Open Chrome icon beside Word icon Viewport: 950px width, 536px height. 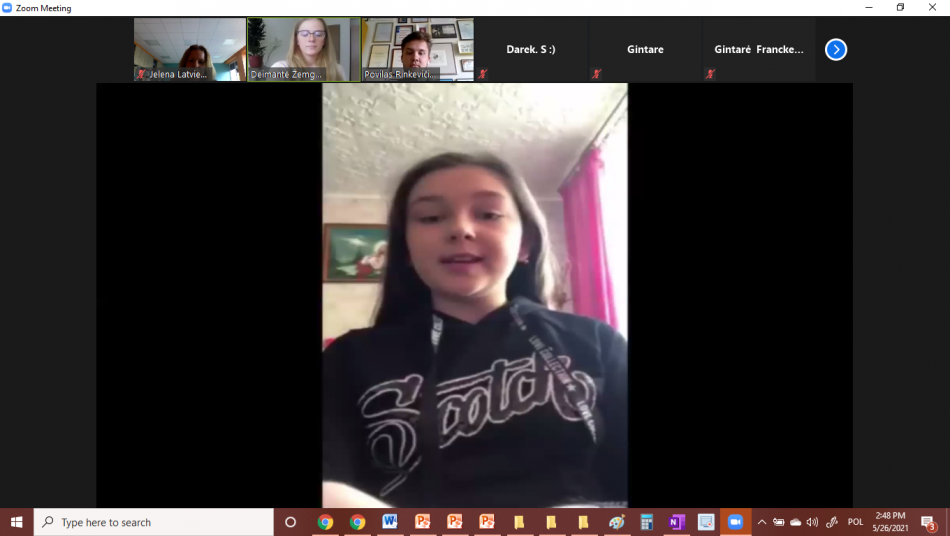pyautogui.click(x=357, y=522)
